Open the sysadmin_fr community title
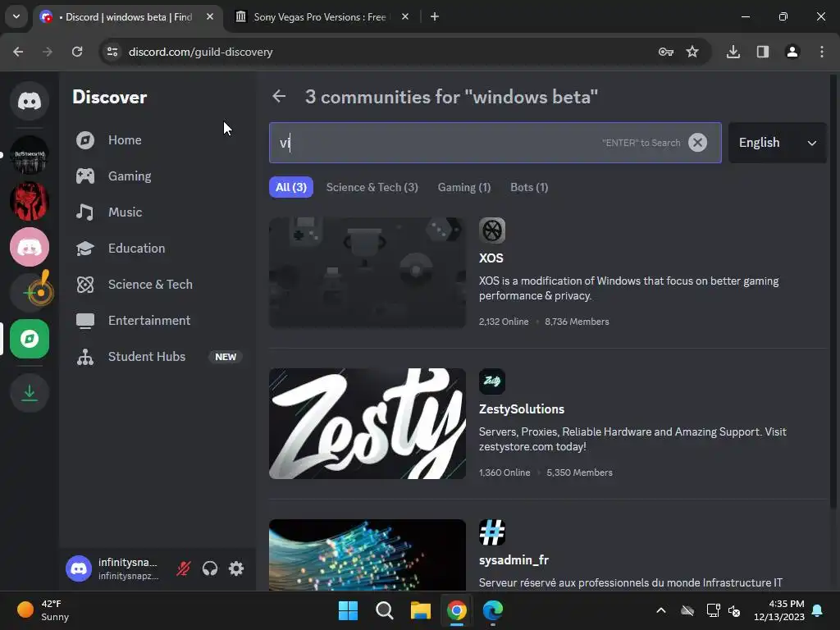 pyautogui.click(x=514, y=560)
